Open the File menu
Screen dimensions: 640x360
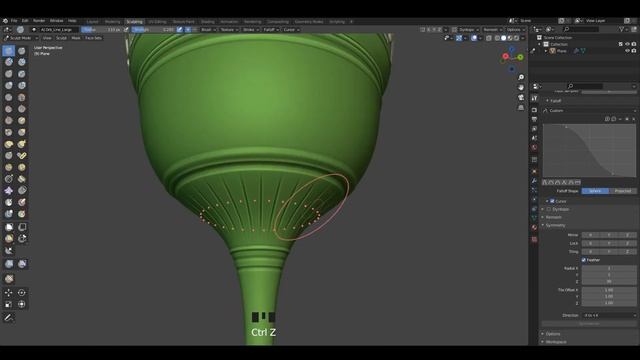14,21
